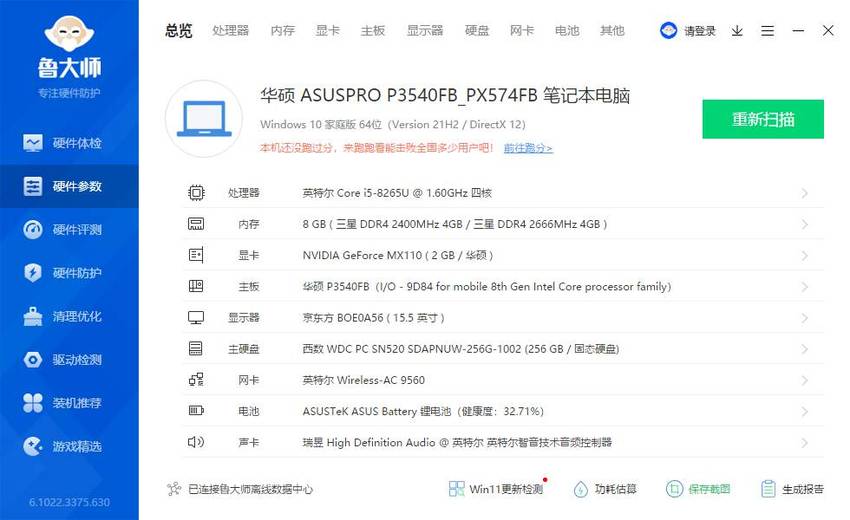The width and height of the screenshot is (850, 520).
Task: Open 硬件体检 in the sidebar
Action: [69, 143]
